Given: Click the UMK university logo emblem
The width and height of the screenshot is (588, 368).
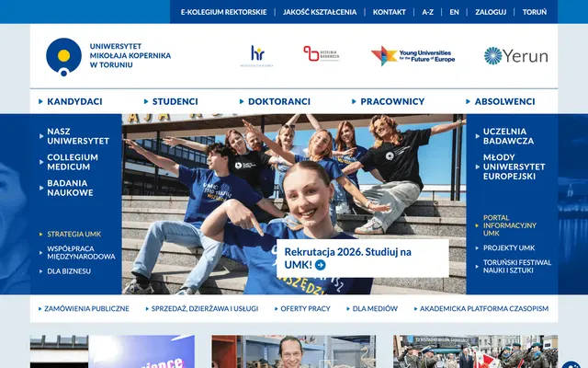Looking at the screenshot, I should coord(63,57).
